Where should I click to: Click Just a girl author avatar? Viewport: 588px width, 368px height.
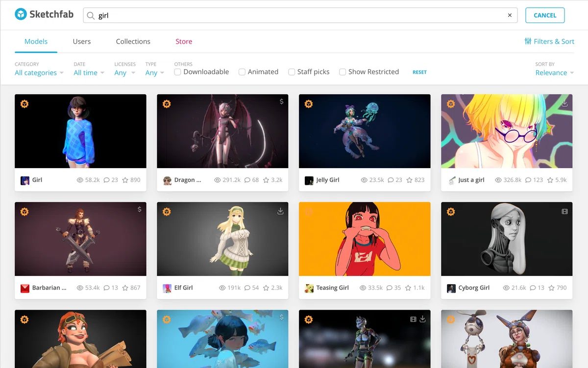click(451, 180)
